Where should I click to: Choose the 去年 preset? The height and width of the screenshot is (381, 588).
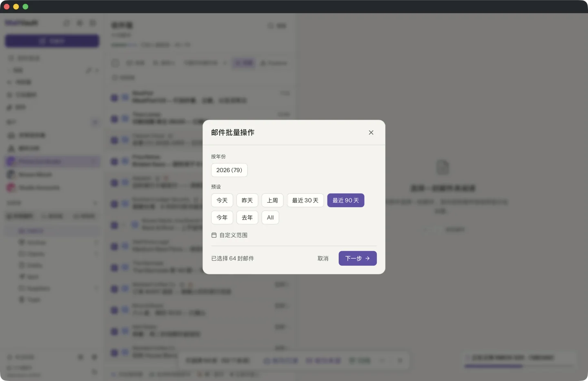pos(247,217)
